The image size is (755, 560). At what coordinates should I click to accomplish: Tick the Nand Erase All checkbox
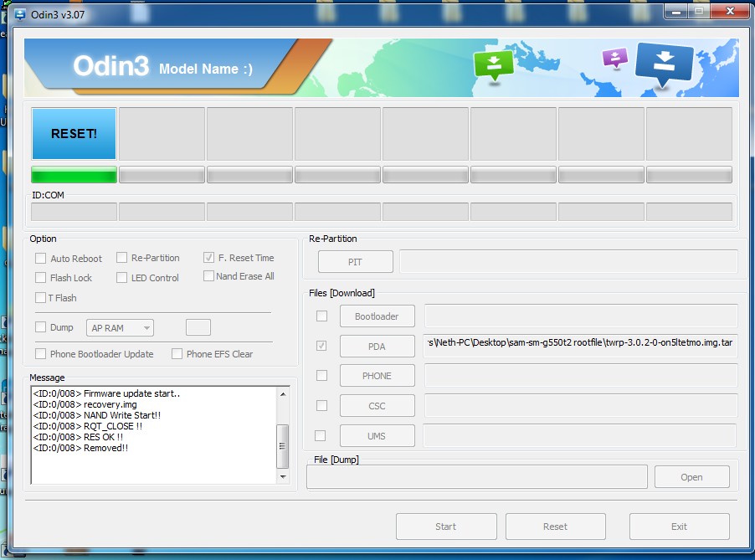[x=208, y=276]
